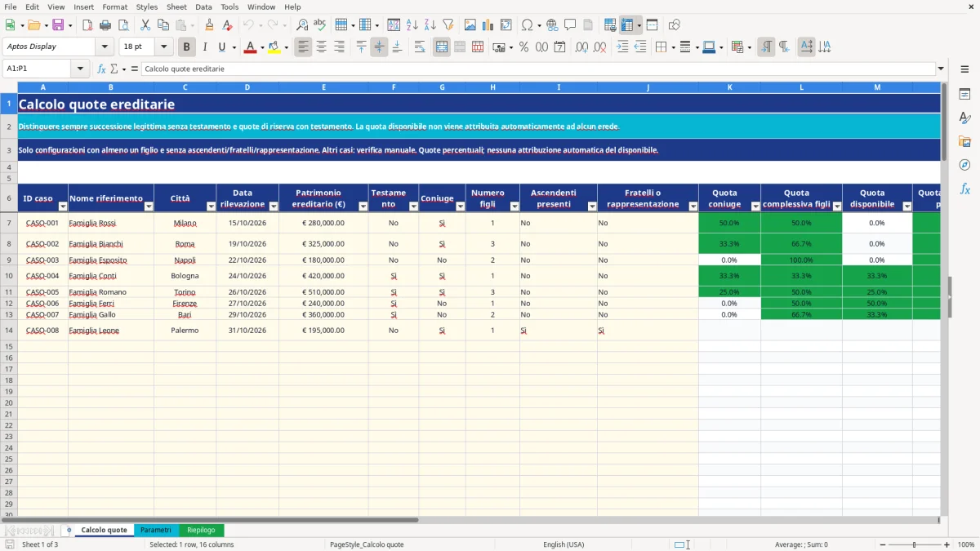
Task: Increase indent
Action: [622, 47]
